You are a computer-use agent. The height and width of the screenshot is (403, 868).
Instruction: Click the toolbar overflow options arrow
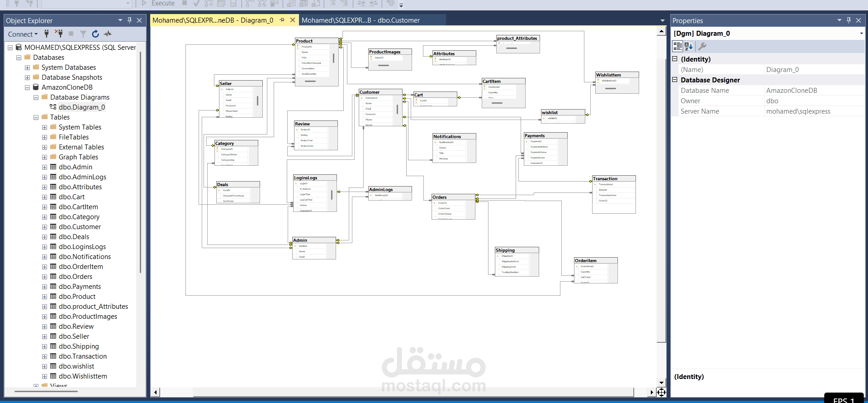click(401, 5)
